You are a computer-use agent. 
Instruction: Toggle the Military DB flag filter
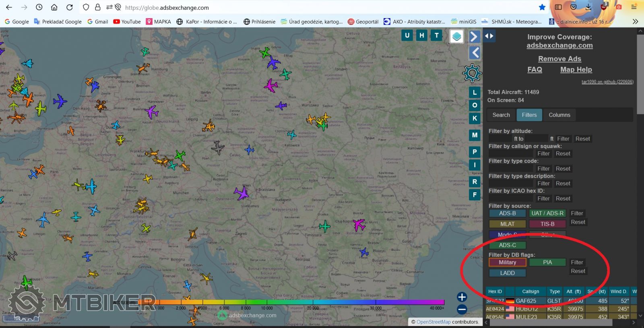(x=507, y=262)
